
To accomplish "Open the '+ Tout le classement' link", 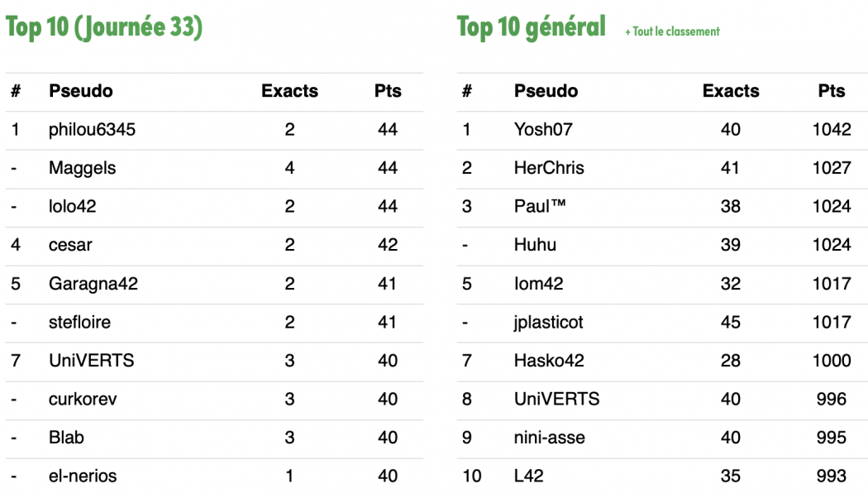I will coord(672,31).
